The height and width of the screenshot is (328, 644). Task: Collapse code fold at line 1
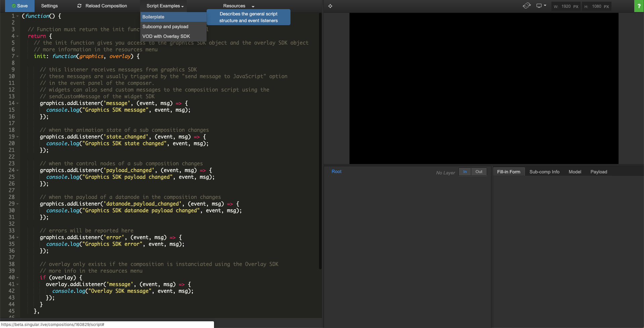[17, 16]
